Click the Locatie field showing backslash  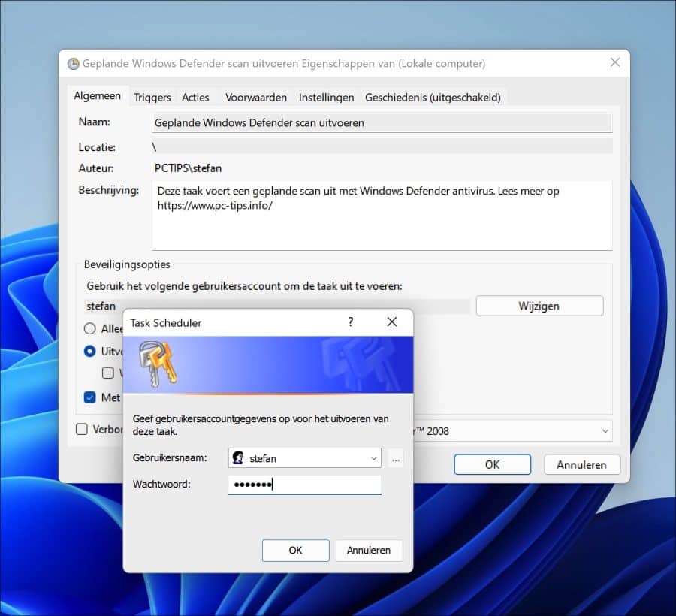pyautogui.click(x=382, y=146)
